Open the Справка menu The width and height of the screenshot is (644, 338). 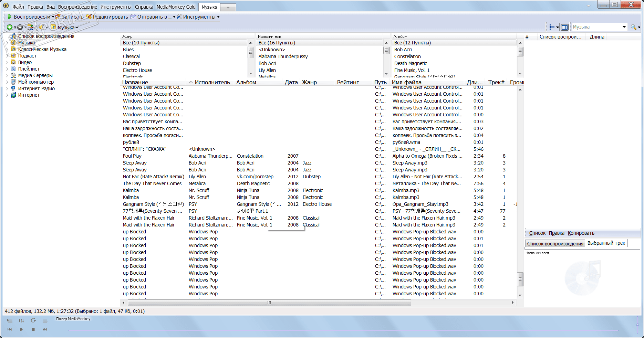[x=144, y=7]
